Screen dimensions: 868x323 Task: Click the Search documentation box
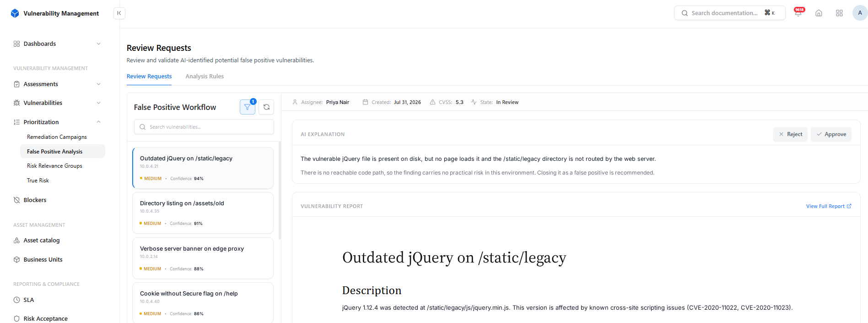[729, 13]
